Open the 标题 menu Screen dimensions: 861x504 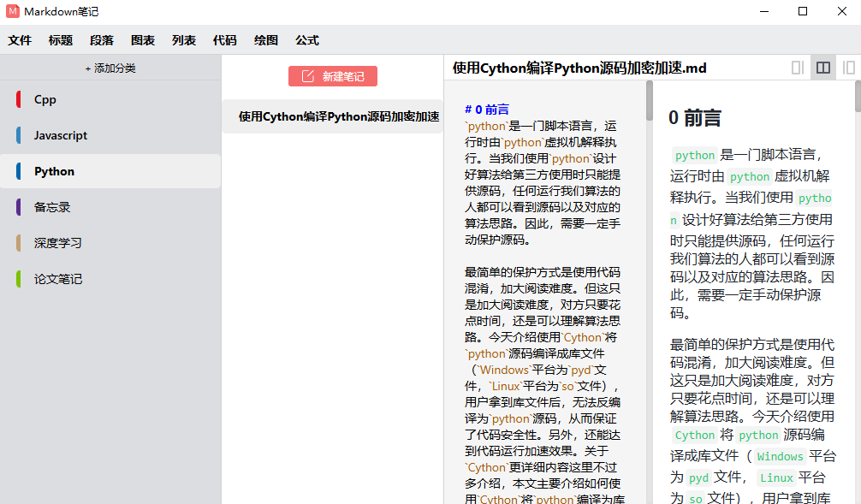pos(61,40)
